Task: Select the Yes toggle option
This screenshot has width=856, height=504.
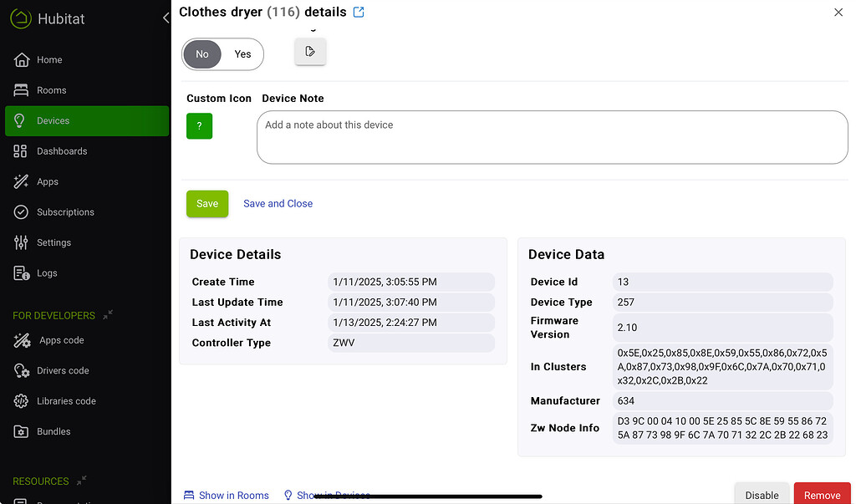Action: [242, 54]
